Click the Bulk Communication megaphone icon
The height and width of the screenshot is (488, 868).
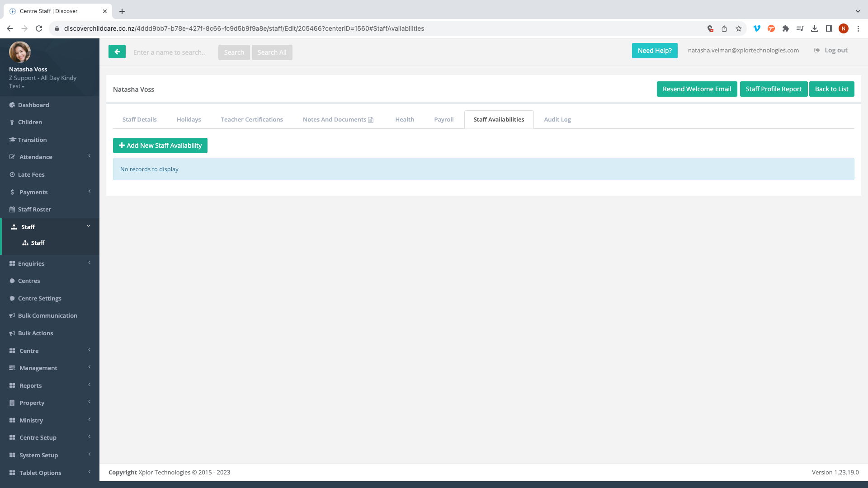pos(12,316)
